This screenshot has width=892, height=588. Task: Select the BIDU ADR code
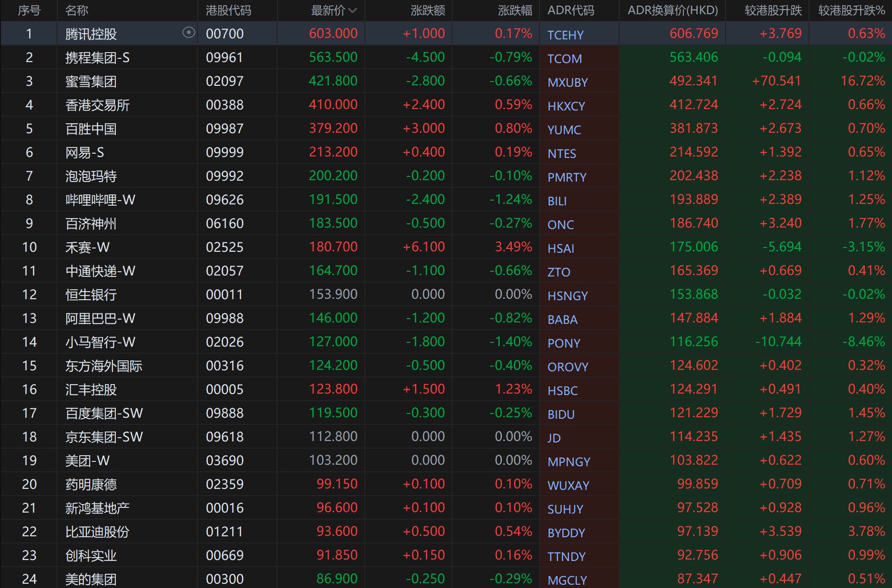point(561,414)
